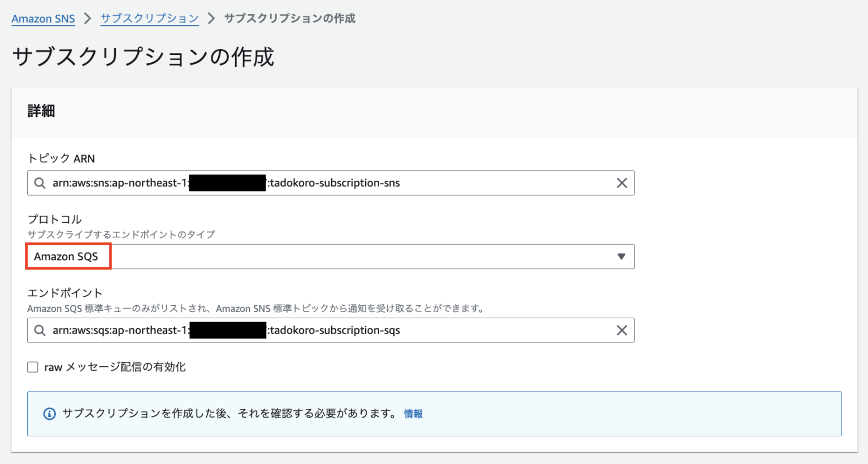Click the 詳細 section header
The height and width of the screenshot is (464, 868).
[41, 111]
